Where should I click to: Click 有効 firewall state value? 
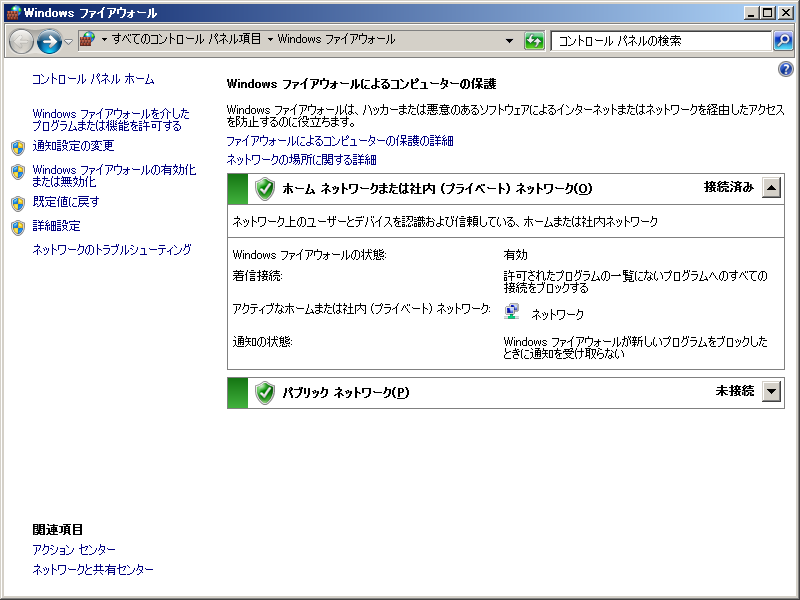coord(515,255)
